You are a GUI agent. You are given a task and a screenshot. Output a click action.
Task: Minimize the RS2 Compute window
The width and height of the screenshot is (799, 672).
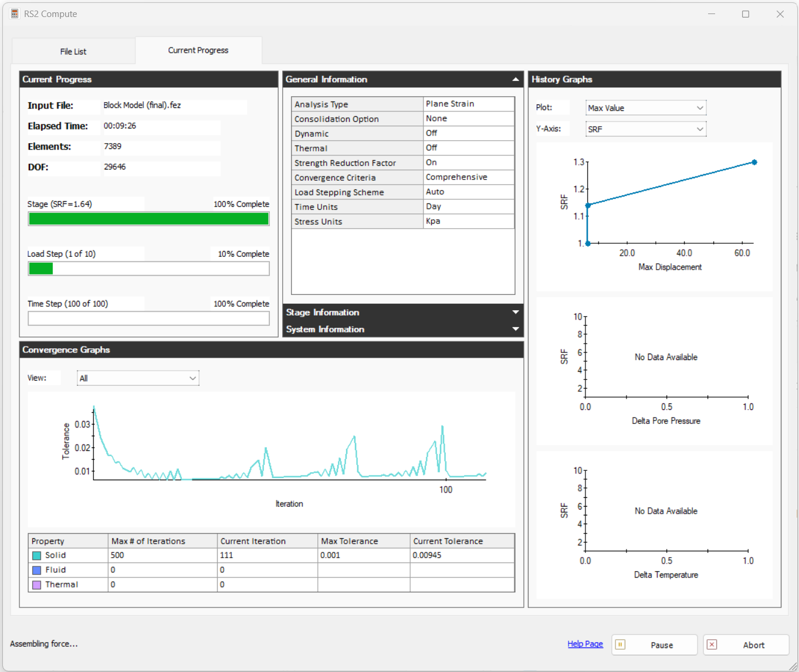point(712,14)
